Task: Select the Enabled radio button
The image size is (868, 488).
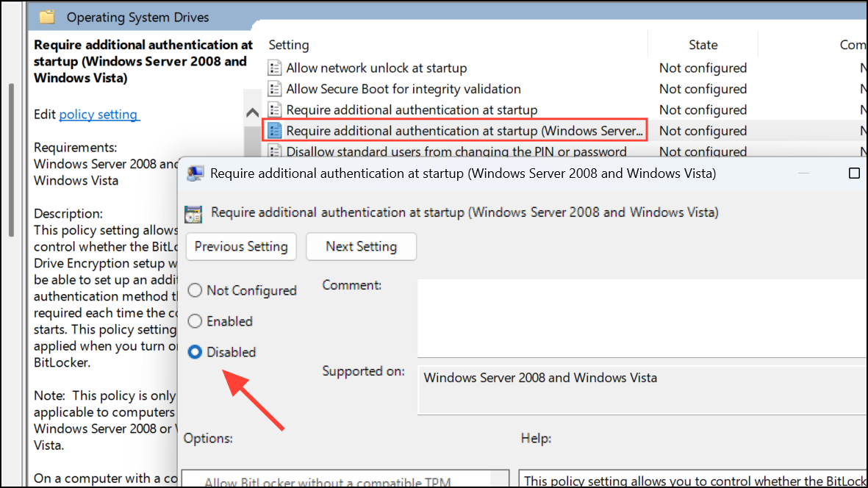Action: (x=195, y=321)
